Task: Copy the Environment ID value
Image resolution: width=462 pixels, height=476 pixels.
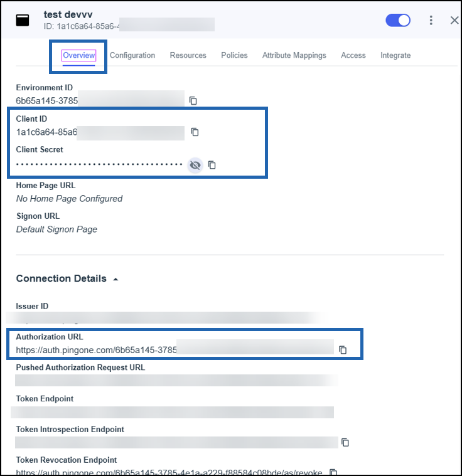Action: [193, 100]
